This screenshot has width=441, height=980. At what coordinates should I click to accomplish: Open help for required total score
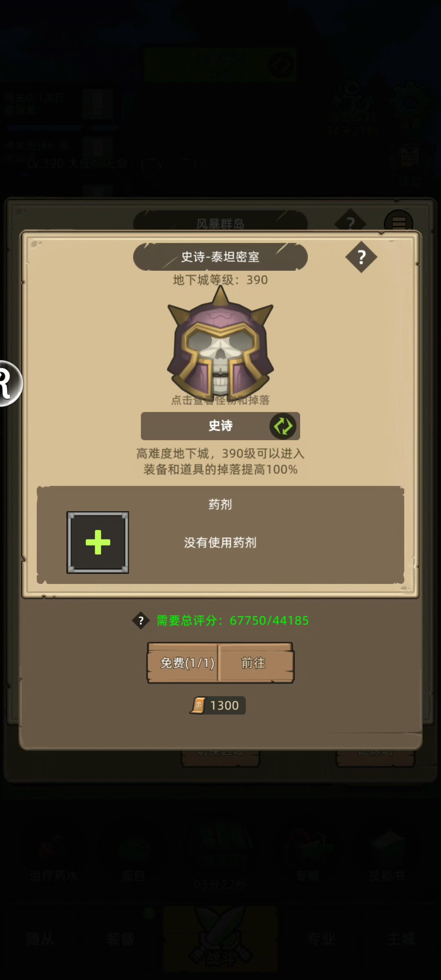pos(141,621)
